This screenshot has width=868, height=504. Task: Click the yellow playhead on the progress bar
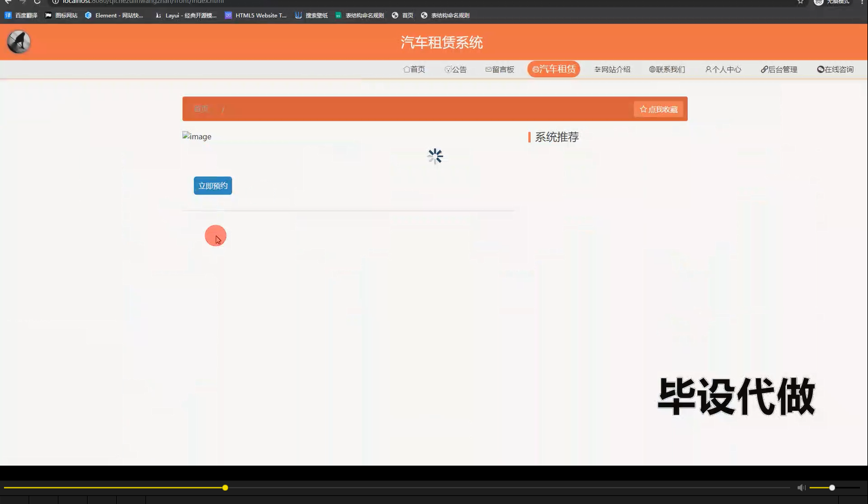click(x=224, y=487)
